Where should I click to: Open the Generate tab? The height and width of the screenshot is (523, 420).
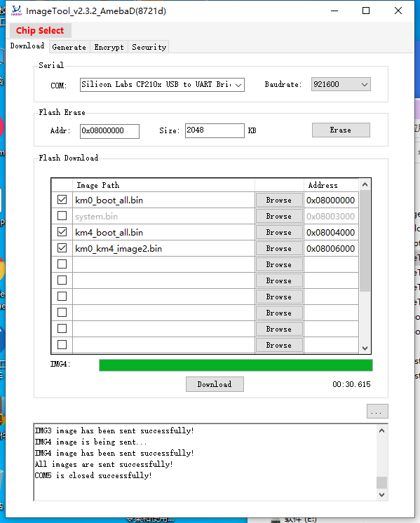[69, 48]
